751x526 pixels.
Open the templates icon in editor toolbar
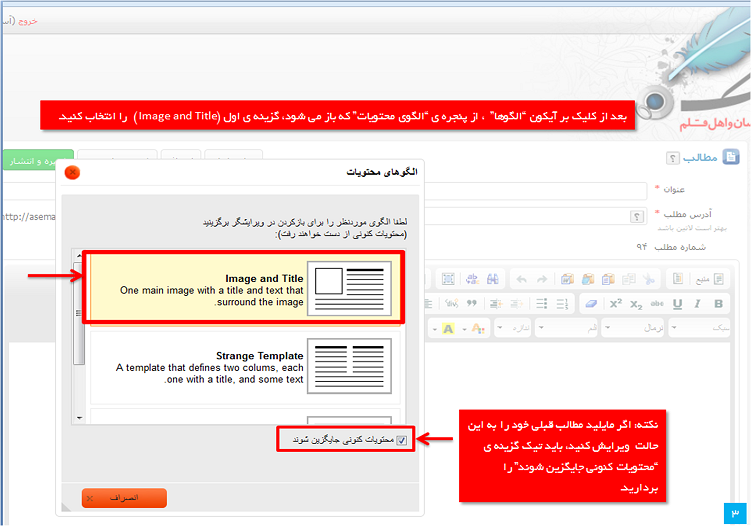point(678,279)
